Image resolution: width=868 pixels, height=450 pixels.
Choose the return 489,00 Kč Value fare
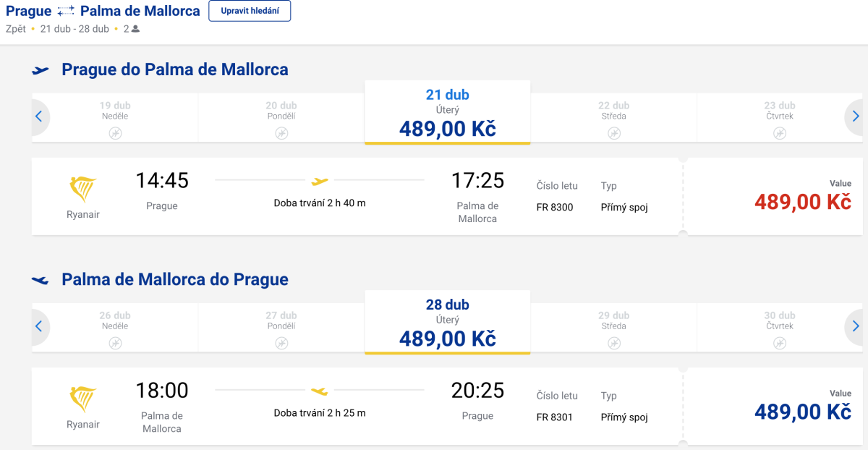[802, 412]
